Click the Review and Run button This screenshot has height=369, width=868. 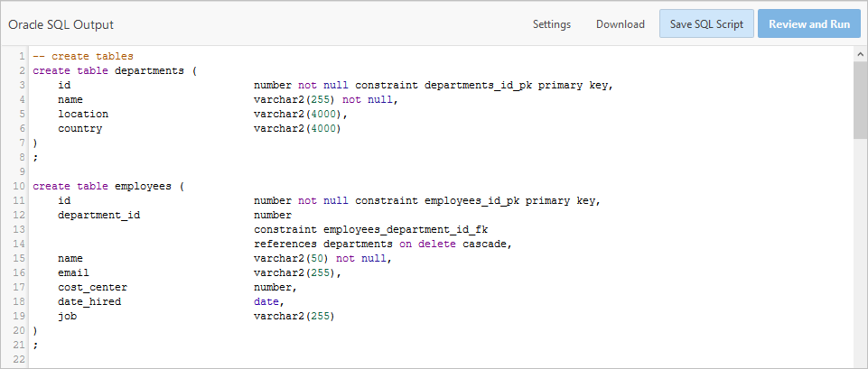pyautogui.click(x=808, y=24)
